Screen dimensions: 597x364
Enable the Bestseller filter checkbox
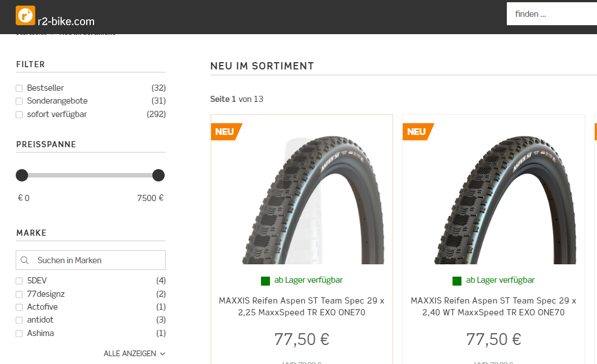point(19,88)
